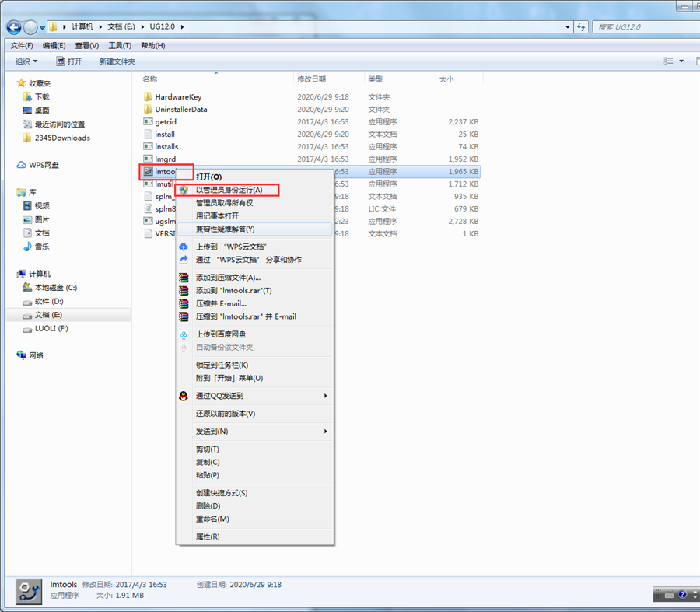
Task: Open the 文件(F) menu
Action: coord(22,46)
